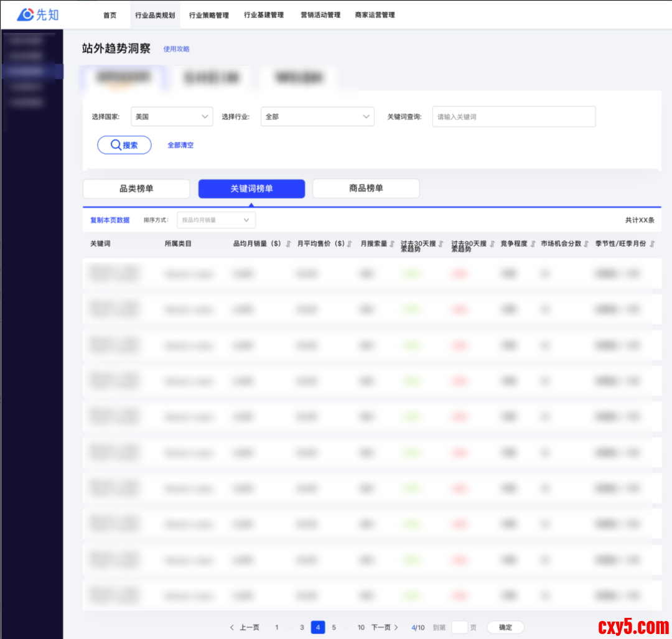
Task: Focus the 关键词查询 input field
Action: click(x=513, y=116)
